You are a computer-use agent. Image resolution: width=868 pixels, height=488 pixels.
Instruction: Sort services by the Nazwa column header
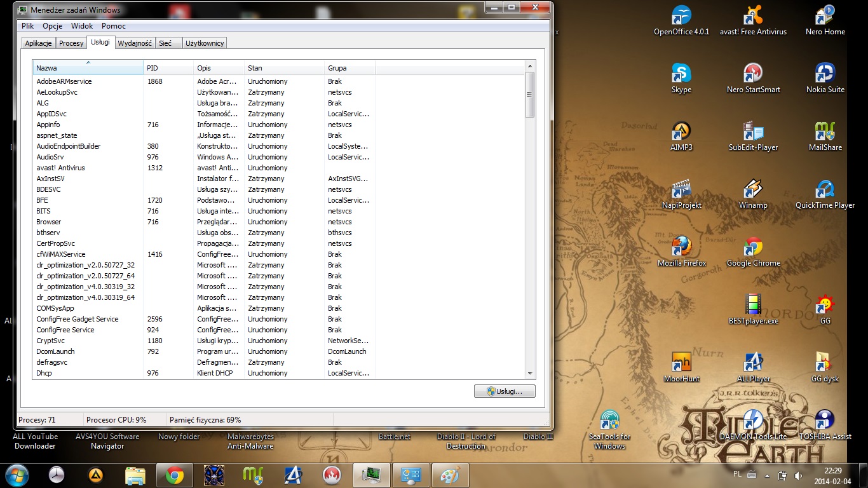[88, 68]
